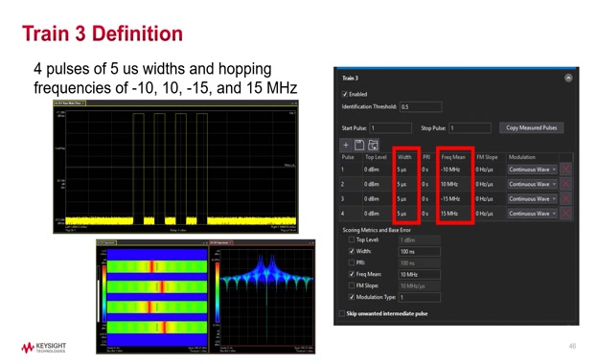Click the Raw Main Time trace tab

(x=69, y=103)
